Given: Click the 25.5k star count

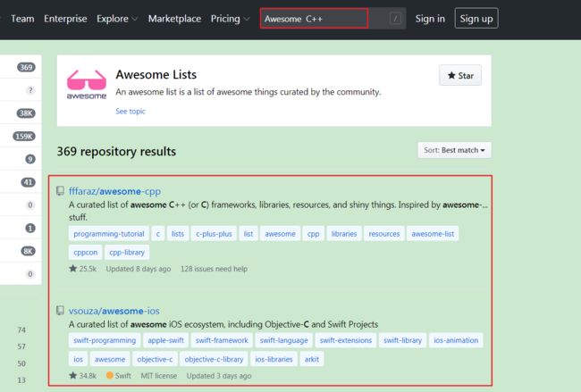Looking at the screenshot, I should (x=82, y=269).
